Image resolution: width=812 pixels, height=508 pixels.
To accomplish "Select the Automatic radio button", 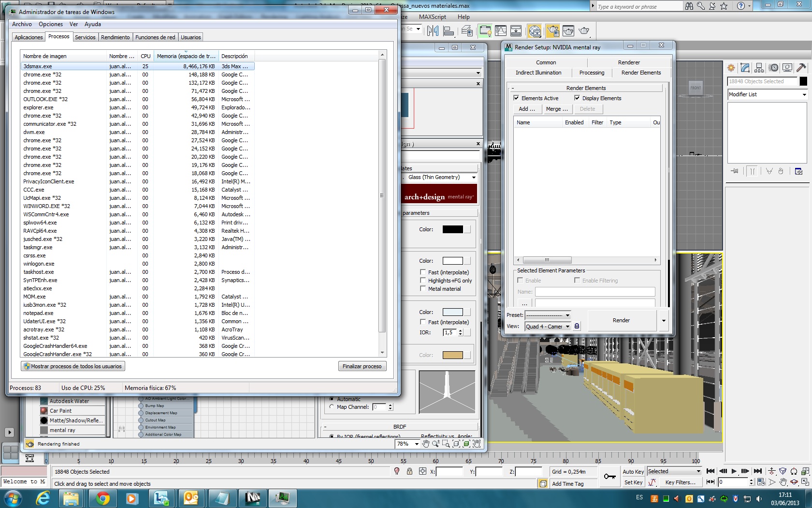I will point(332,399).
